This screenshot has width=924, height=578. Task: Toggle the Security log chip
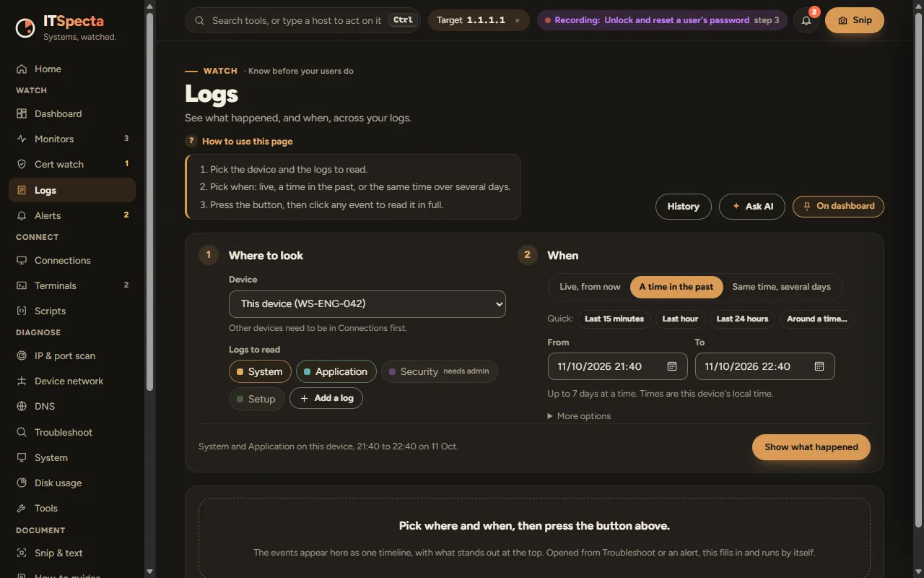click(440, 371)
